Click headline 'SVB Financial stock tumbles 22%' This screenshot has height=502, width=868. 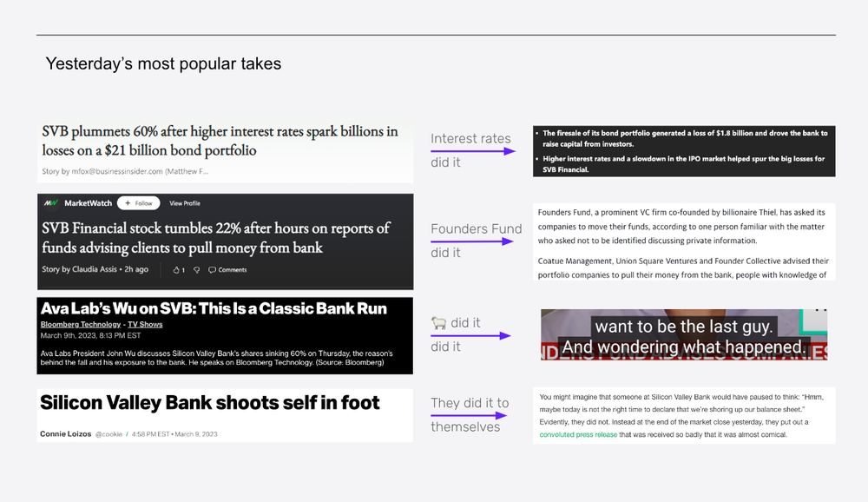tap(216, 238)
